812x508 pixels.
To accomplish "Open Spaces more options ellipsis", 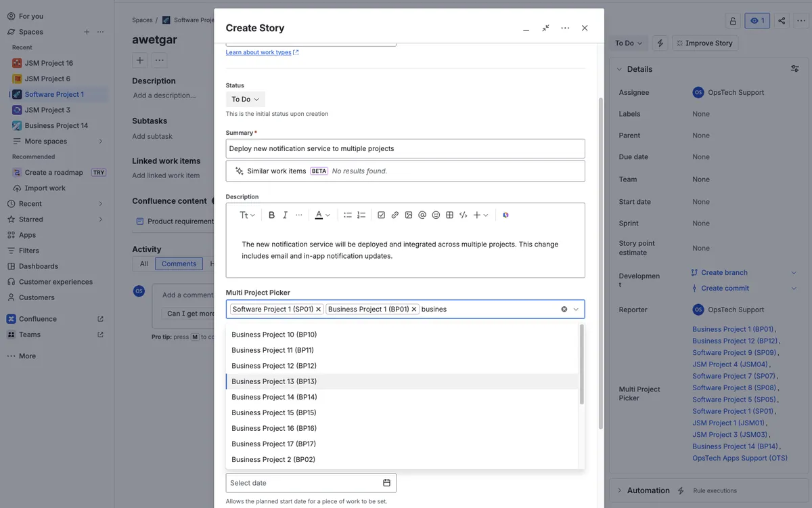I will (101, 32).
